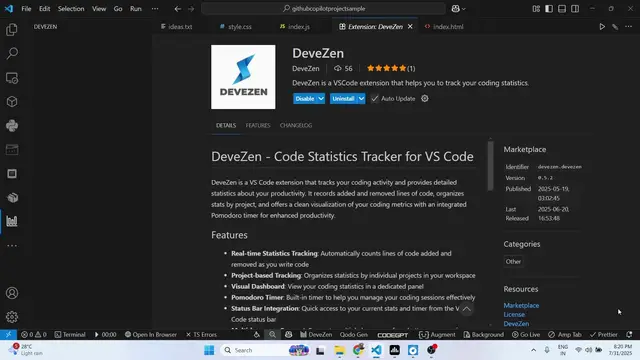This screenshot has height=360, width=640.
Task: Click CodeGPT in status bar
Action: pyautogui.click(x=392, y=335)
